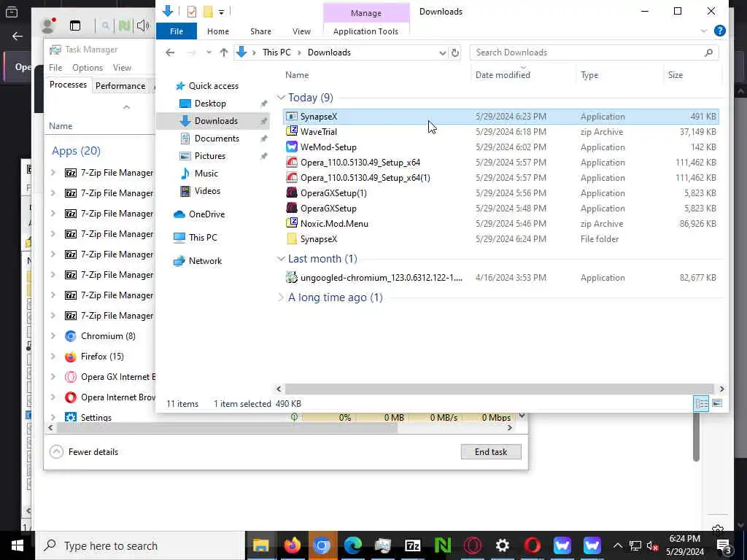Refresh the Downloads folder view

click(455, 52)
